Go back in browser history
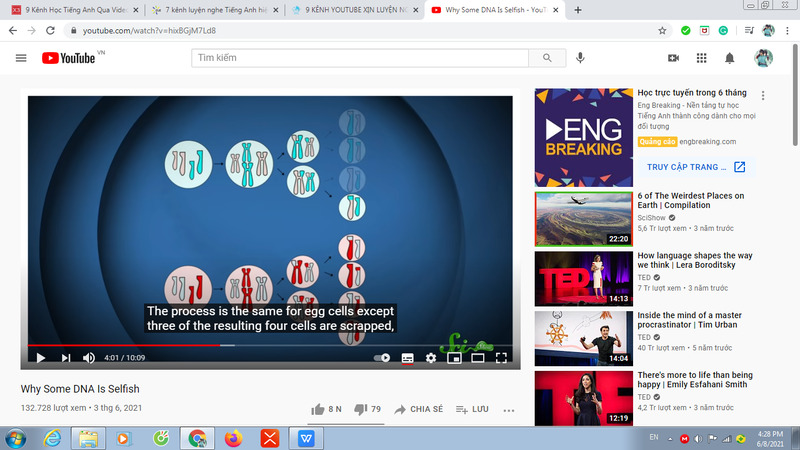This screenshot has width=800, height=450. click(13, 31)
